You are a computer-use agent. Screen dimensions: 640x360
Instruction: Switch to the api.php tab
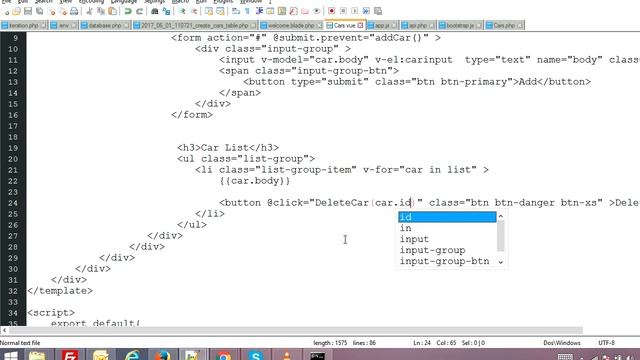pos(418,25)
